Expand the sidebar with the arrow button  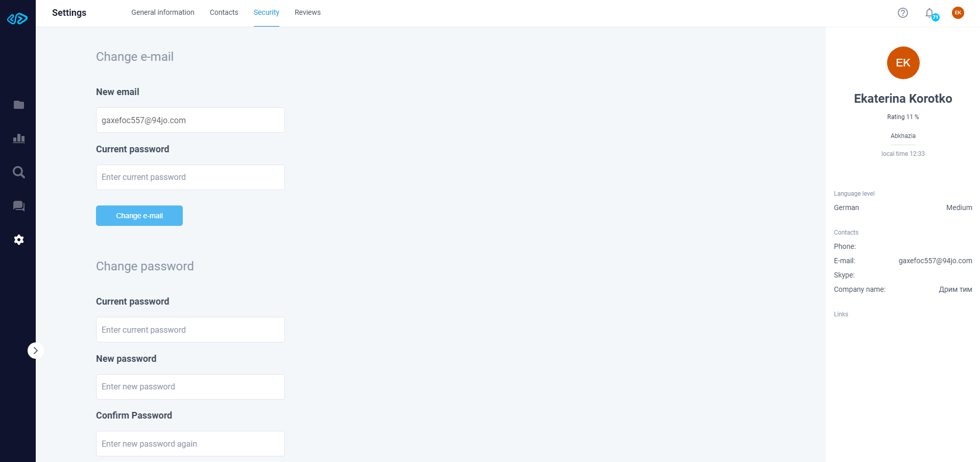(x=35, y=351)
